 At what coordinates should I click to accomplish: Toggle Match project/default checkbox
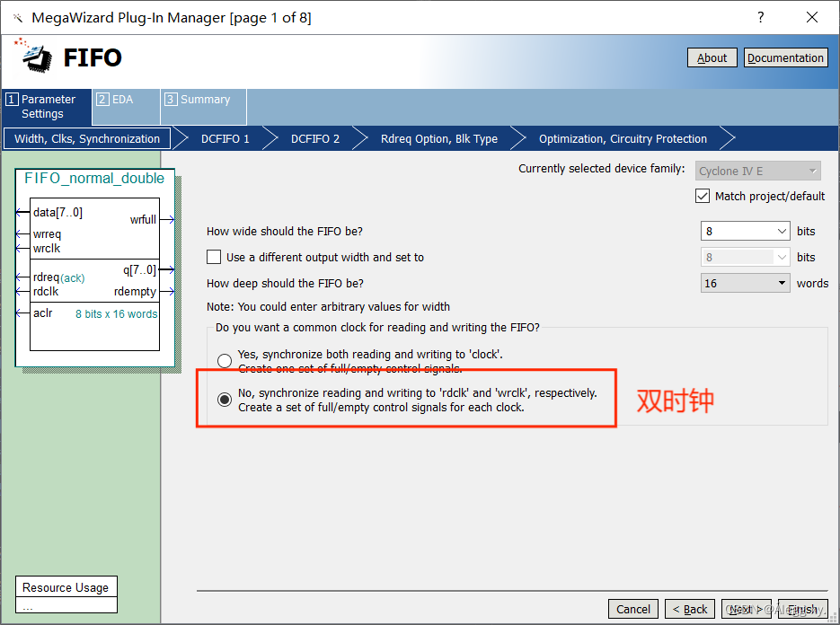703,196
